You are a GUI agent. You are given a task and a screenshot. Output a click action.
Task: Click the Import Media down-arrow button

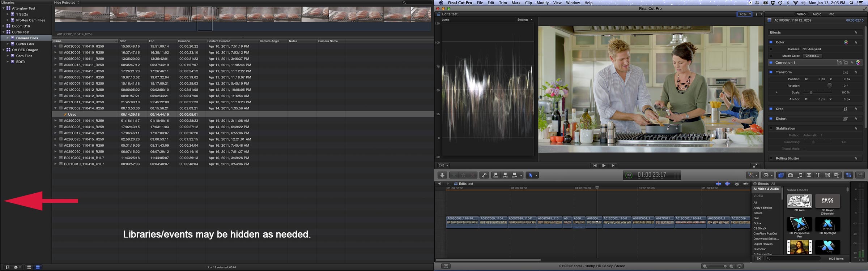pos(442,175)
